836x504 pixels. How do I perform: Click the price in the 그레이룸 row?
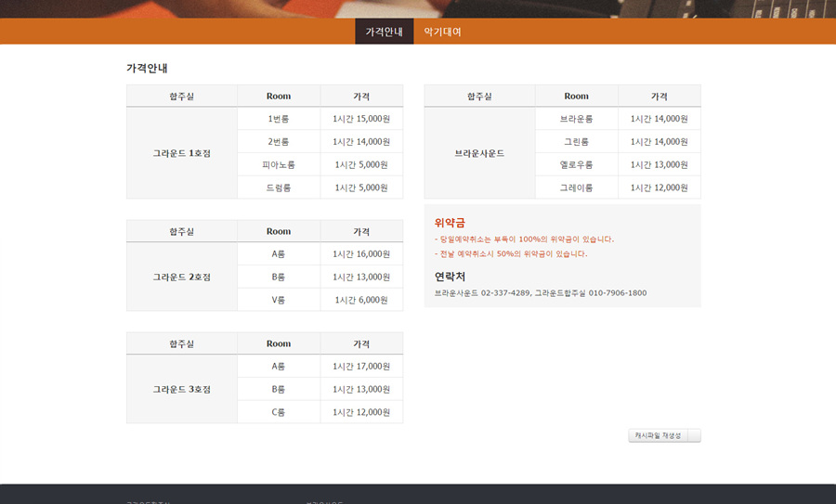[659, 187]
